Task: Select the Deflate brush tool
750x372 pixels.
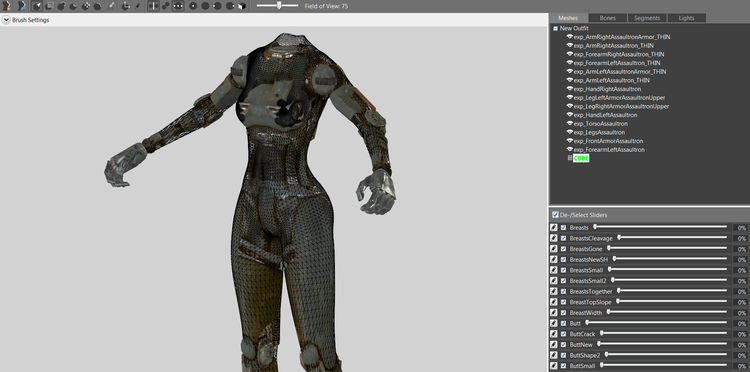Action: point(73,6)
